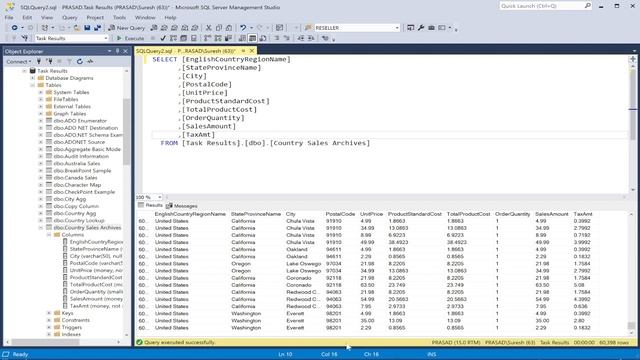
Task: Click the Navigate Backward icon
Action: pyautogui.click(x=14, y=28)
